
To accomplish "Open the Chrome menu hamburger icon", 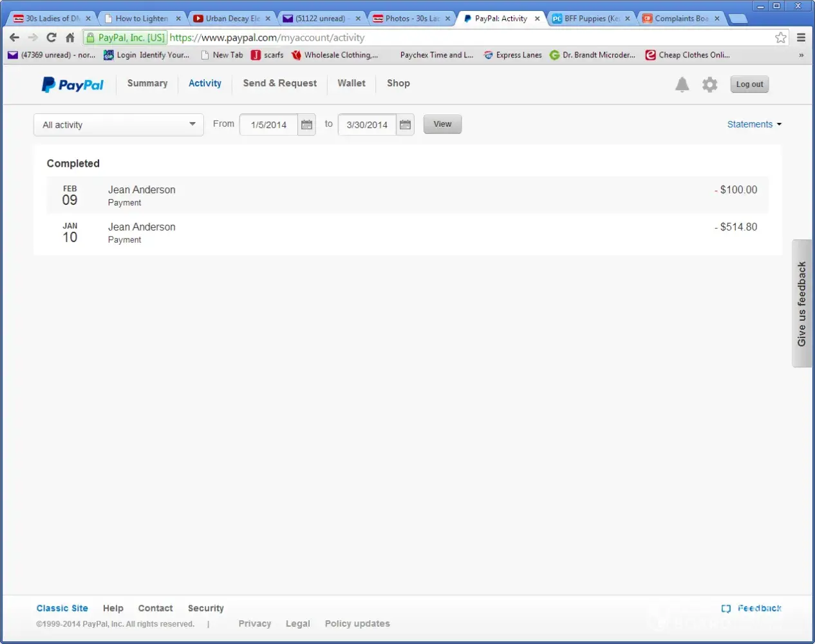I will click(x=801, y=37).
